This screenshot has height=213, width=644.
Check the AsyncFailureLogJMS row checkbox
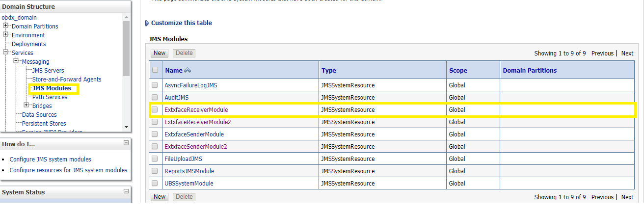point(155,85)
